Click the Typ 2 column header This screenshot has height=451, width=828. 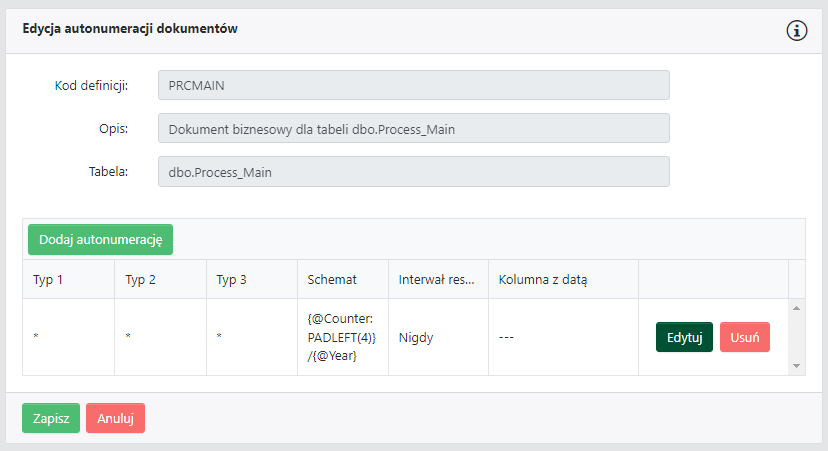click(x=140, y=279)
